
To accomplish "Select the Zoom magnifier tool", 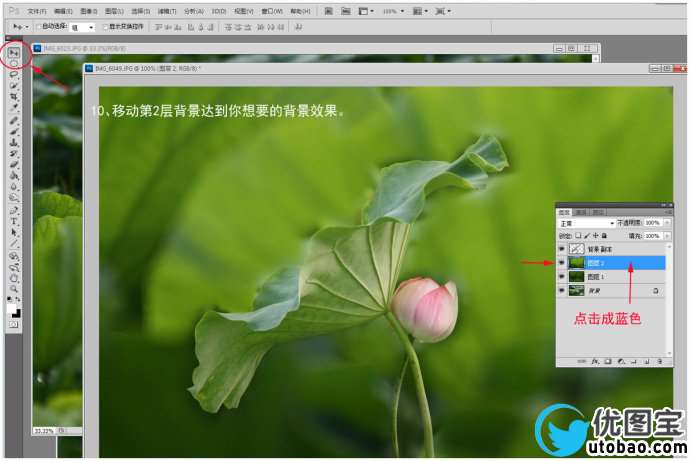I will coord(14,288).
